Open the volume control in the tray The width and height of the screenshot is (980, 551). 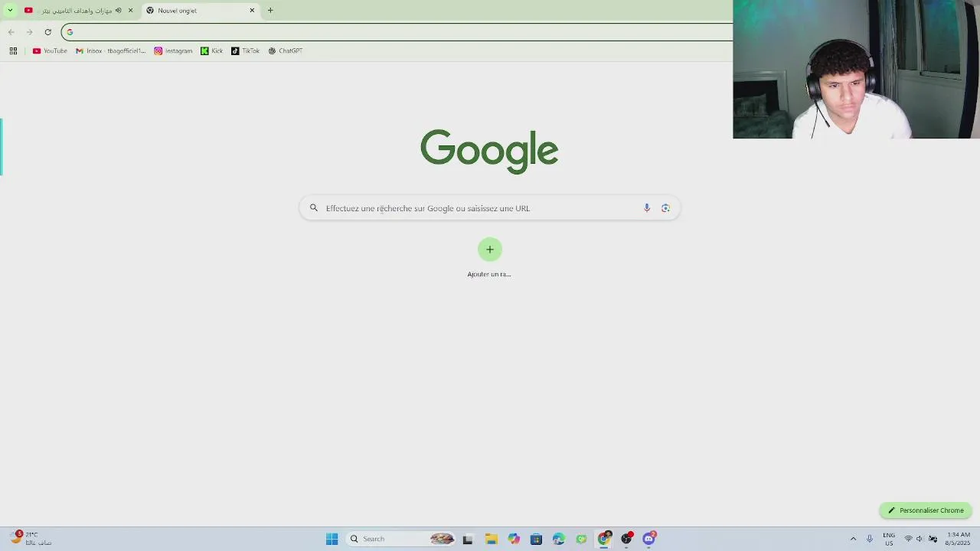(920, 540)
